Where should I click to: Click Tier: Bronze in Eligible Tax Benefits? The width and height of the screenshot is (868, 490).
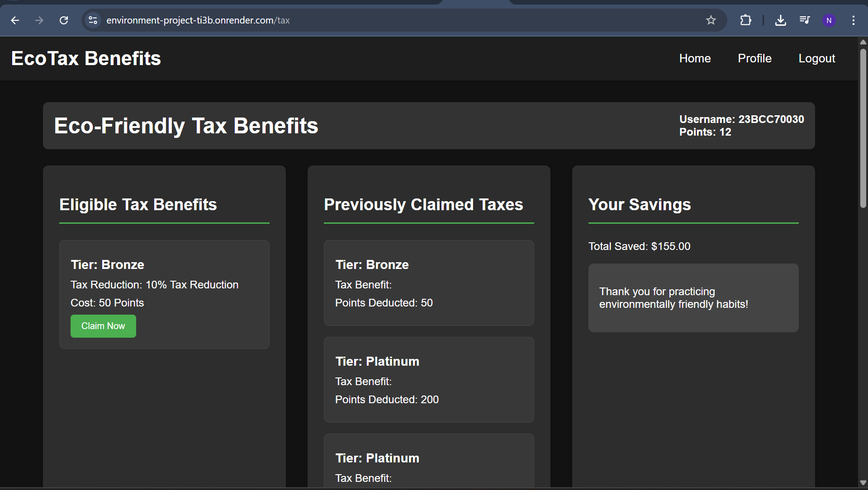pos(107,265)
